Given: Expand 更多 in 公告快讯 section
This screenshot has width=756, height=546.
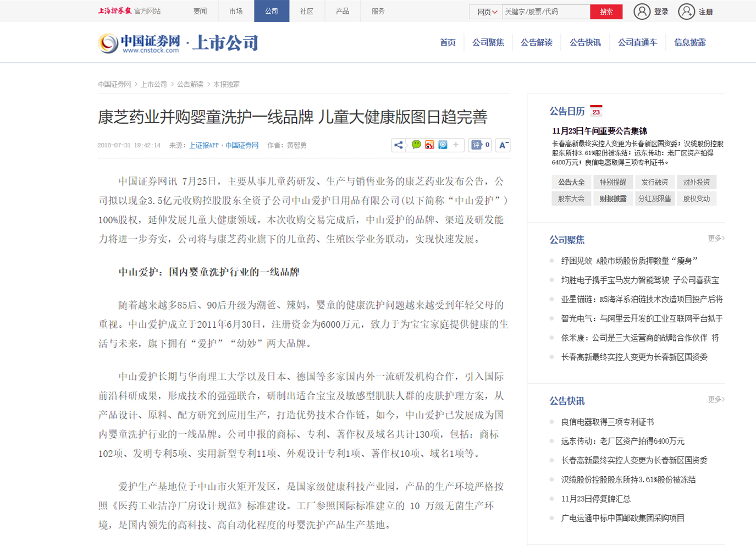Looking at the screenshot, I should pyautogui.click(x=716, y=399).
